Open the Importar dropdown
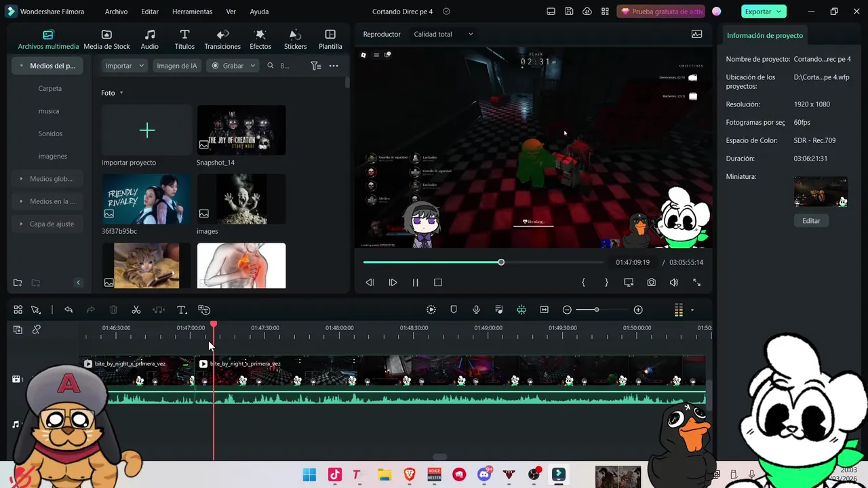868x488 pixels. (x=125, y=66)
